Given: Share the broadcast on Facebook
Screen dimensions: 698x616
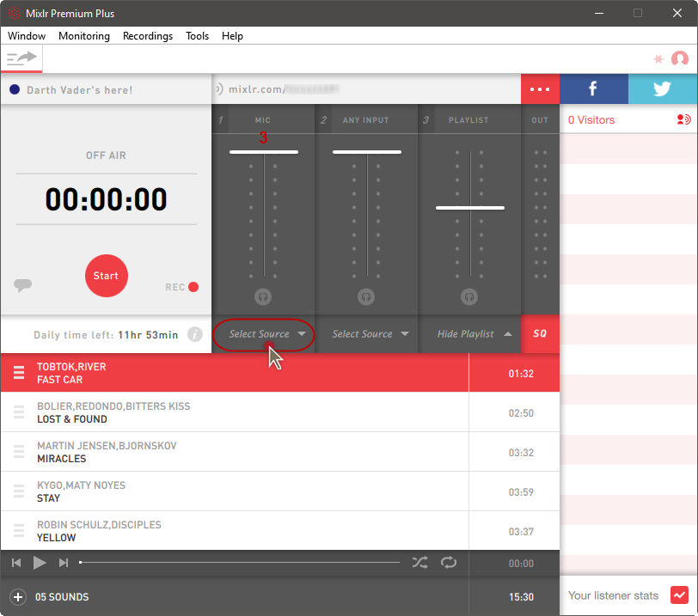Looking at the screenshot, I should [593, 88].
